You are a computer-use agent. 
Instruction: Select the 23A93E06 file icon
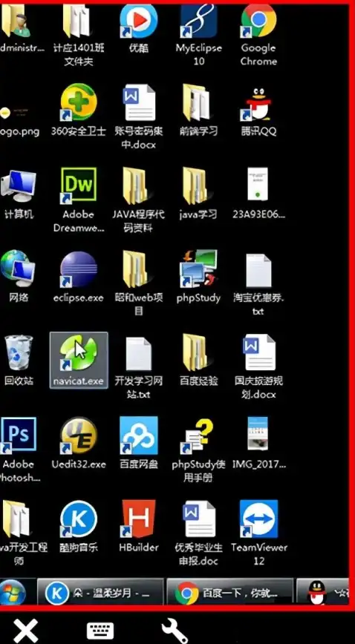point(258,185)
